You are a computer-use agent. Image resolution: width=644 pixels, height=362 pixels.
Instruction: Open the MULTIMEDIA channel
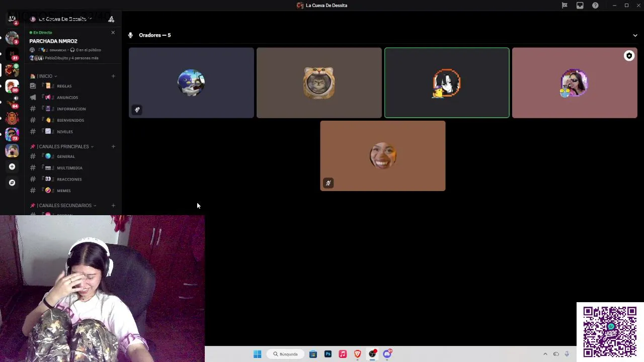[x=73, y=168]
